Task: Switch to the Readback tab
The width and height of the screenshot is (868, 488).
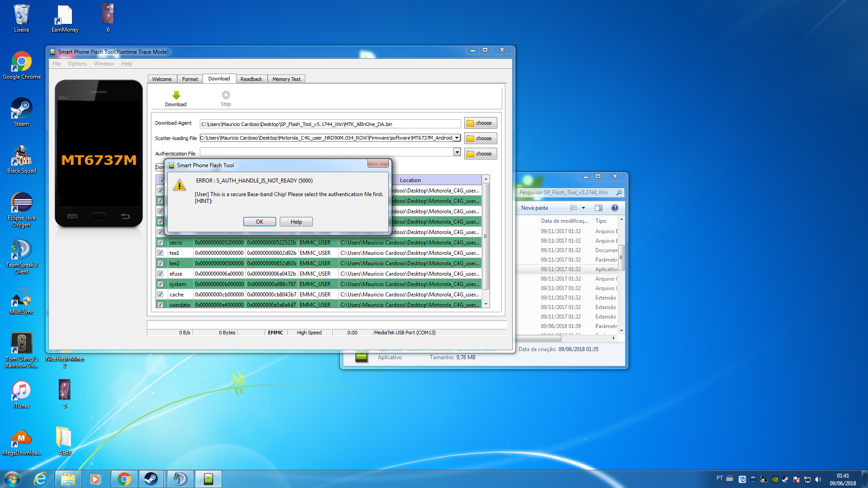Action: pyautogui.click(x=251, y=79)
